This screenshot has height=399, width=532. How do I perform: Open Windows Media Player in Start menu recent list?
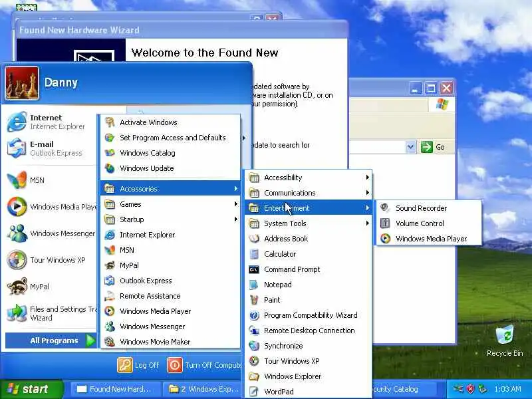point(51,206)
